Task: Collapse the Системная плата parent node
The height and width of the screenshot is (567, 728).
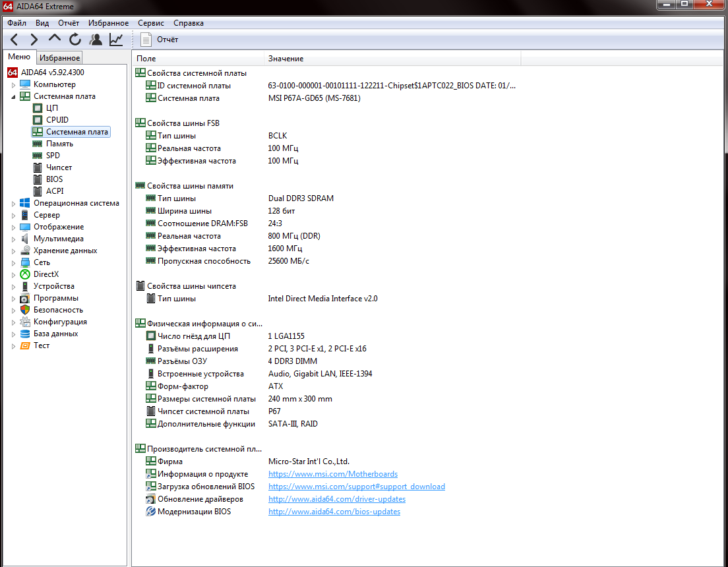Action: click(x=13, y=97)
